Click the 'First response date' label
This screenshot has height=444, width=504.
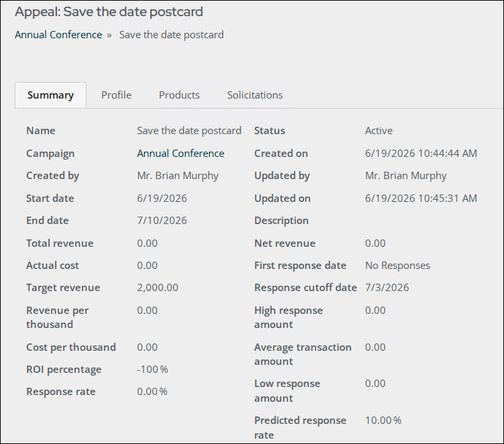coord(300,266)
